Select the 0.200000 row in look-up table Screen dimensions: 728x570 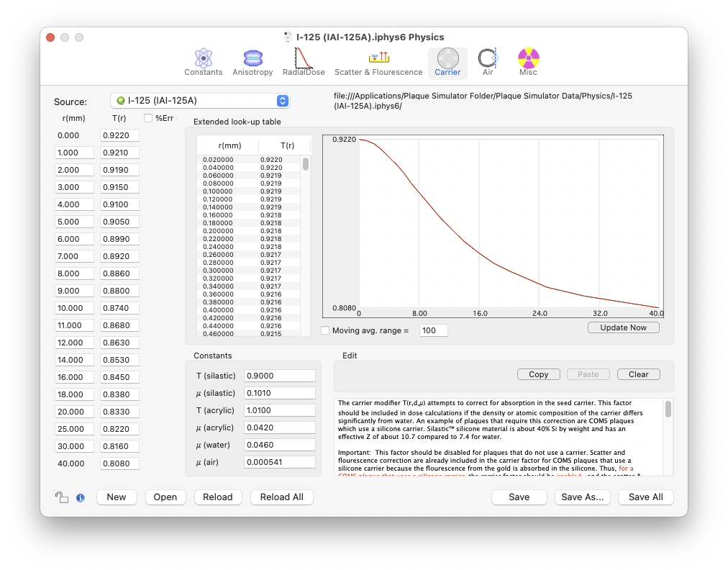coord(248,231)
